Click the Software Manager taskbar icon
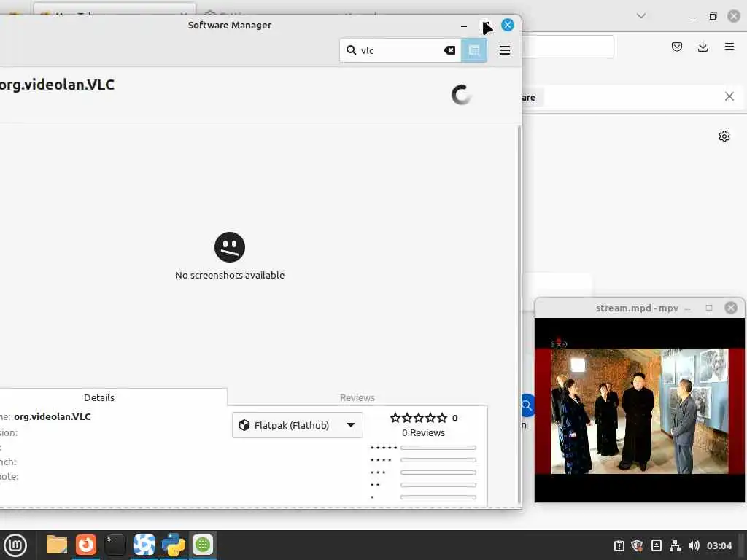This screenshot has height=560, width=747. click(x=203, y=545)
